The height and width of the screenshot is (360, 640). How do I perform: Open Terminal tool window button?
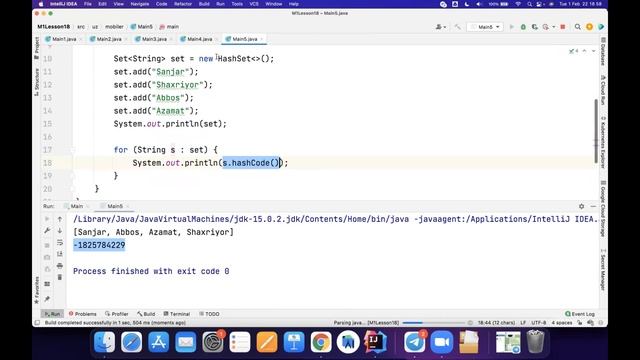[x=177, y=314]
